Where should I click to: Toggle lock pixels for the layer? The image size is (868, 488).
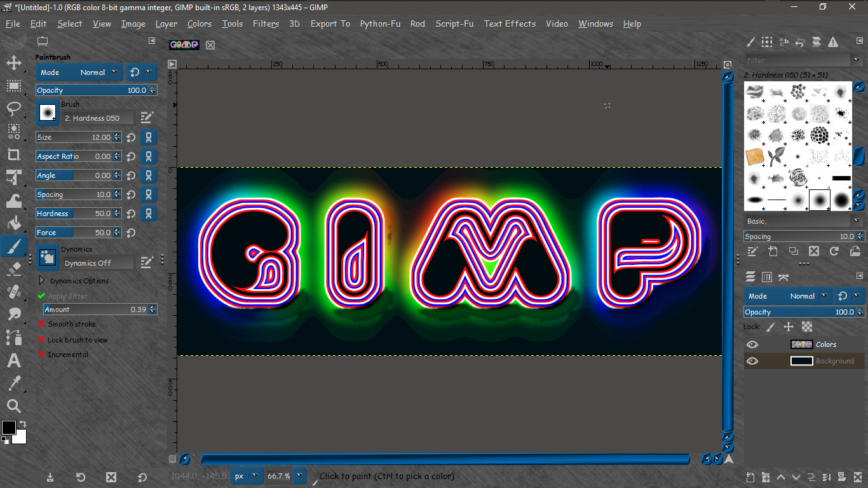click(x=771, y=327)
